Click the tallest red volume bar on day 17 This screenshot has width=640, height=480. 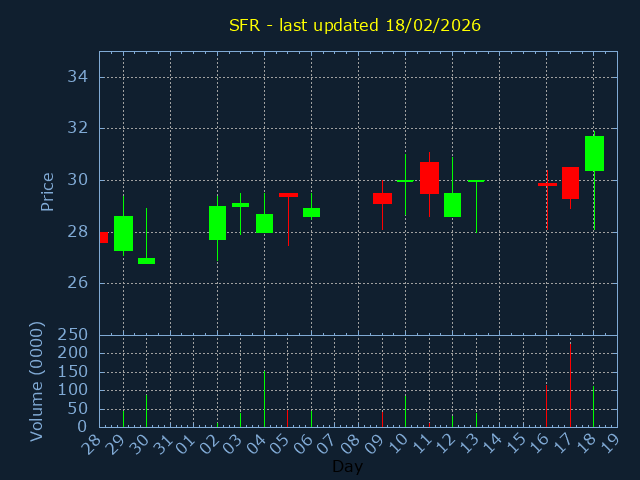[570, 385]
